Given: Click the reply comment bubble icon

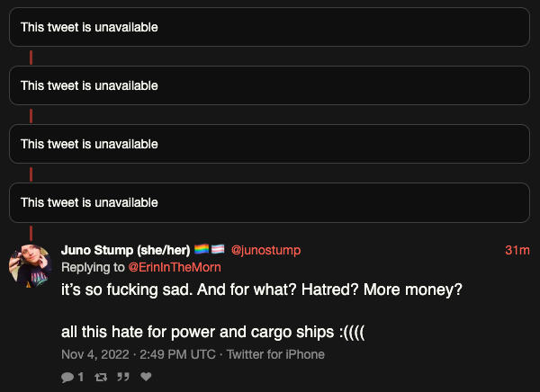Looking at the screenshot, I should click(x=67, y=377).
